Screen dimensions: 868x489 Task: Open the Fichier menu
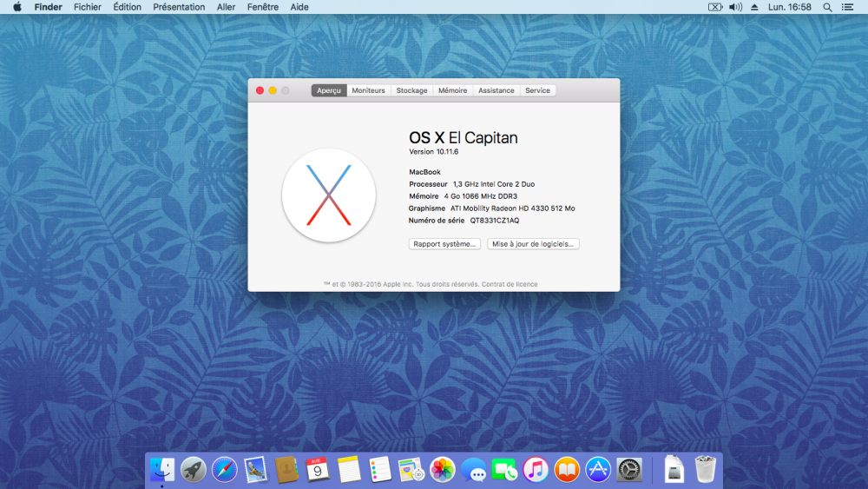tap(88, 7)
